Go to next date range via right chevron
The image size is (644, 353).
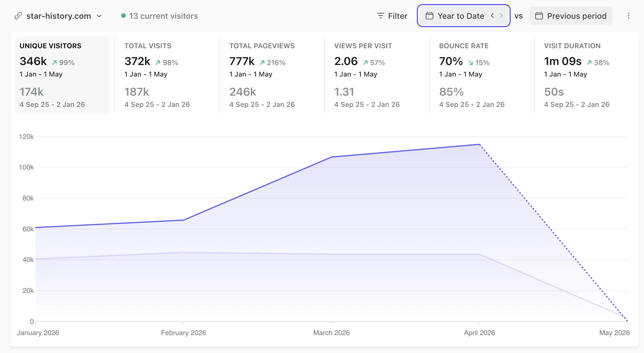501,16
